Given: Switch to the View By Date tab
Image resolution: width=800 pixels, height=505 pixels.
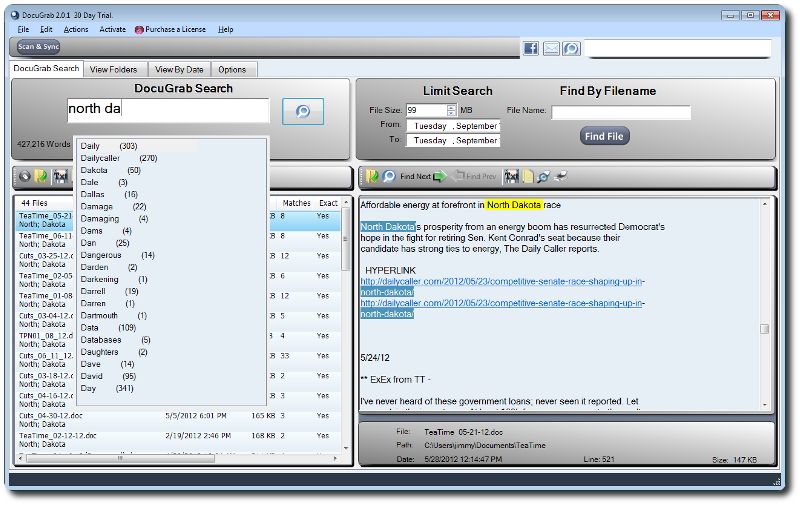Looking at the screenshot, I should tap(179, 69).
